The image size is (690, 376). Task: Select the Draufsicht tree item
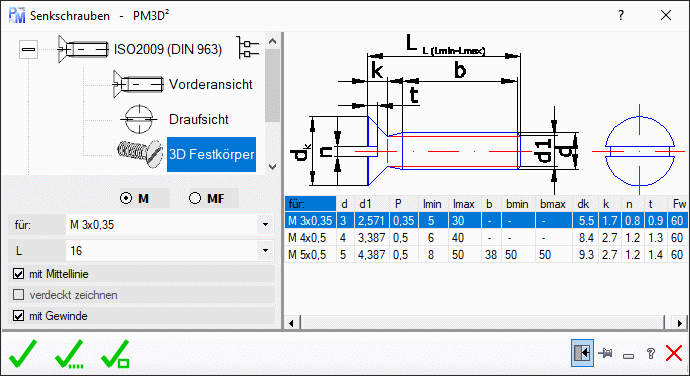[x=198, y=119]
